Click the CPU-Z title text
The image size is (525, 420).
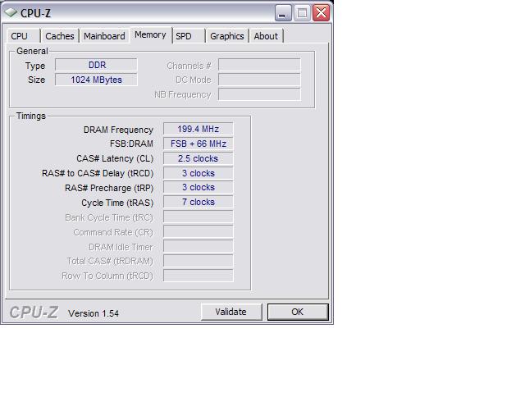pyautogui.click(x=35, y=13)
